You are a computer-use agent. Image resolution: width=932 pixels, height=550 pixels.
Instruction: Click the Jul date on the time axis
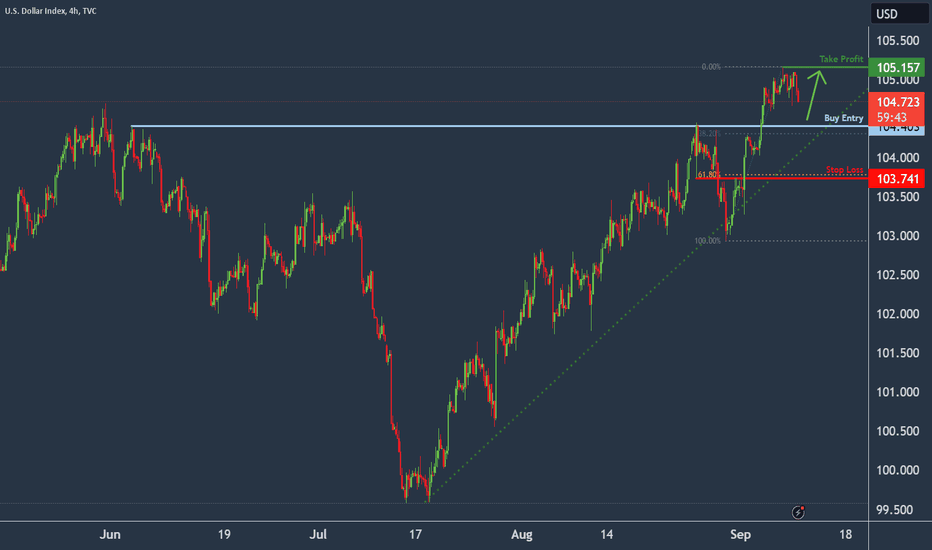(318, 535)
